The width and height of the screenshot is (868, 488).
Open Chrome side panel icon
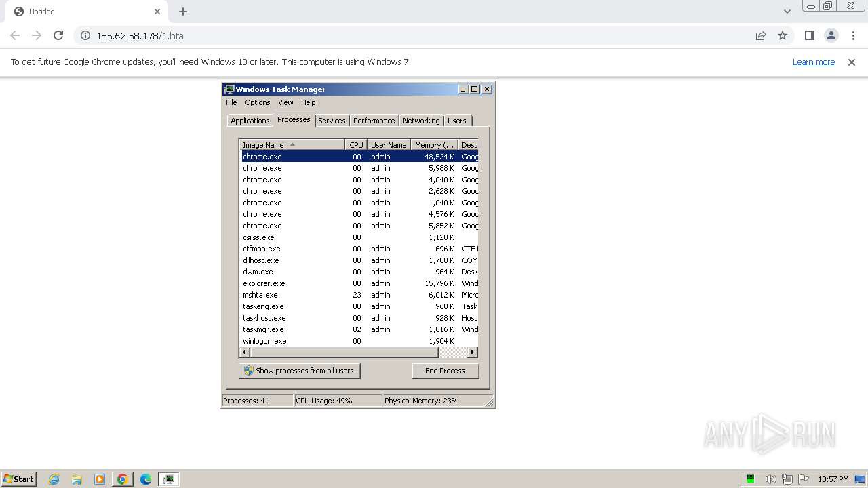pyautogui.click(x=809, y=35)
